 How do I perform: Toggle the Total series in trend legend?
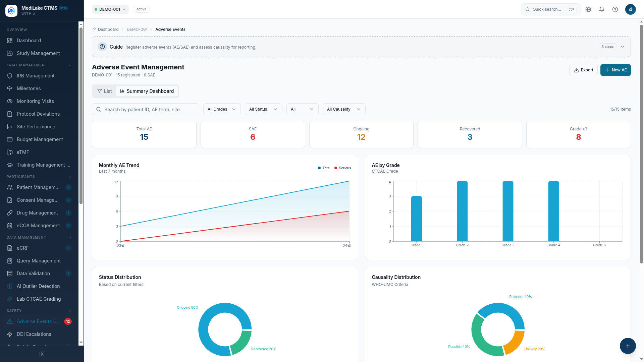point(324,168)
